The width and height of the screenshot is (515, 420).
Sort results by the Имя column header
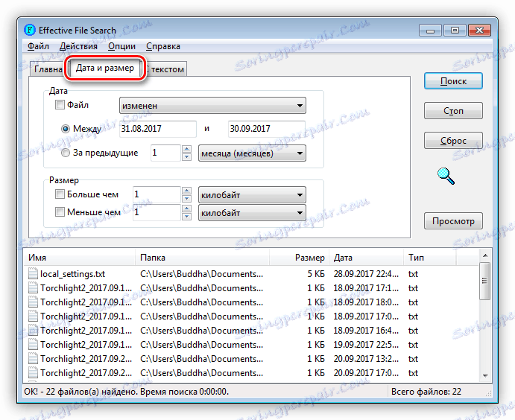(x=80, y=258)
